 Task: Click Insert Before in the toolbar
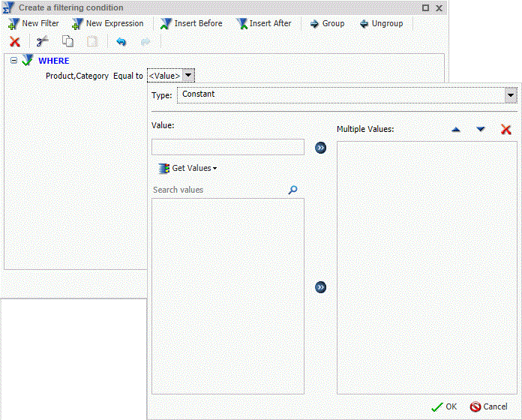click(191, 24)
